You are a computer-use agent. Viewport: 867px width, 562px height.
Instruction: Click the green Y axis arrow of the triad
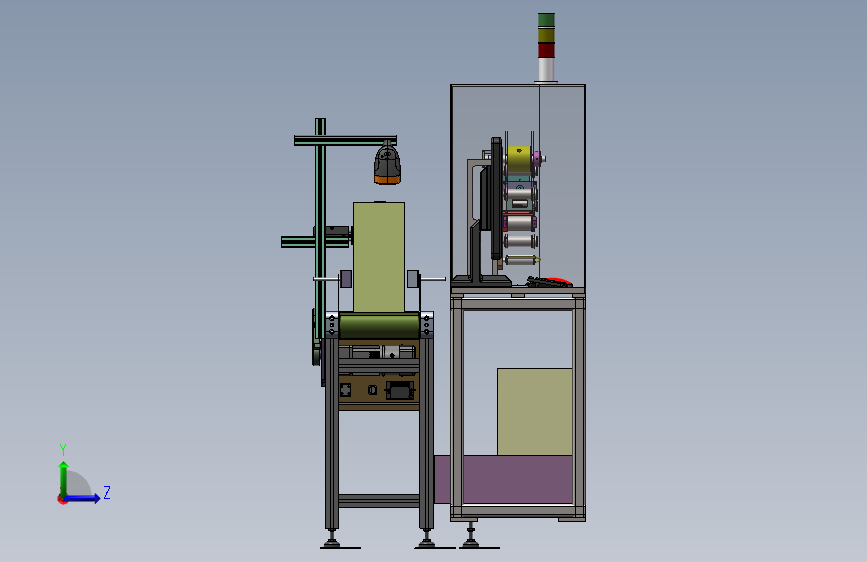pos(64,478)
